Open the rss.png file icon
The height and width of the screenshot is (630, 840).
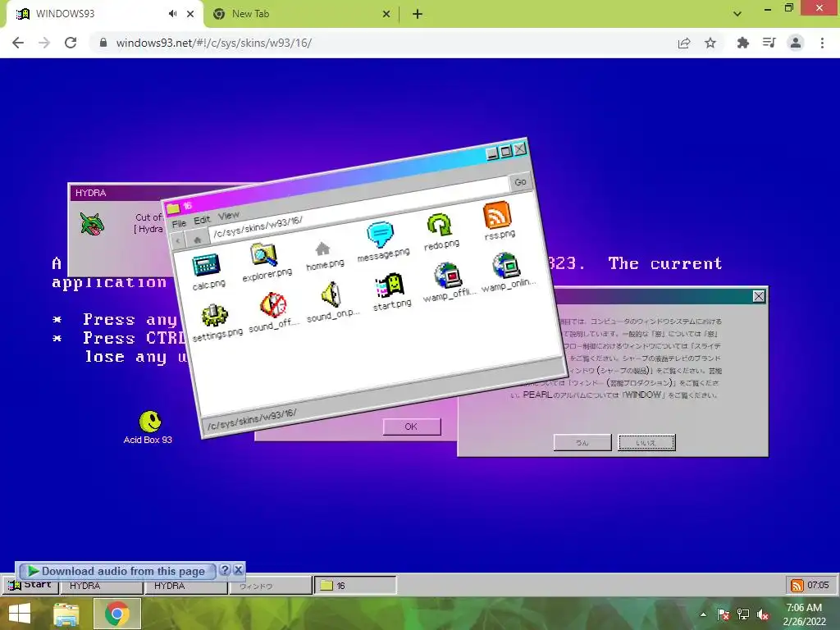[497, 215]
